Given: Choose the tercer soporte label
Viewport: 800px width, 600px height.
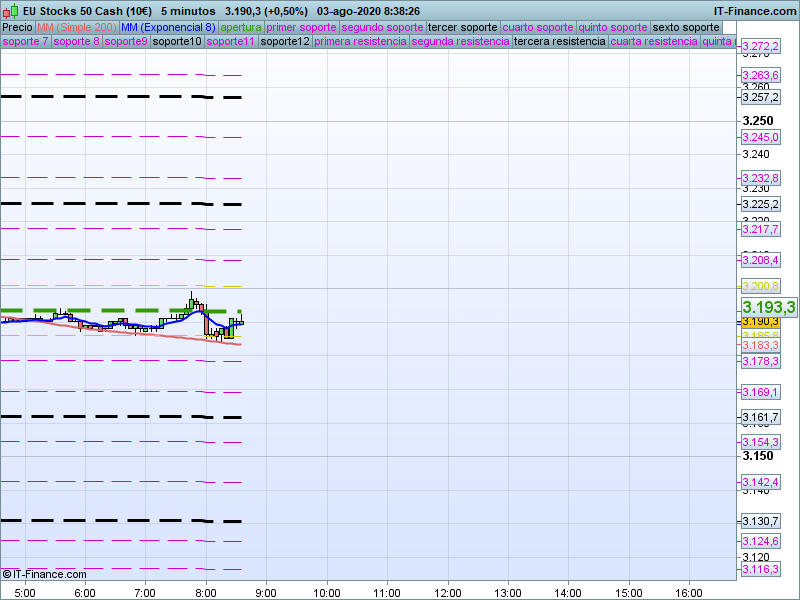Looking at the screenshot, I should click(461, 27).
